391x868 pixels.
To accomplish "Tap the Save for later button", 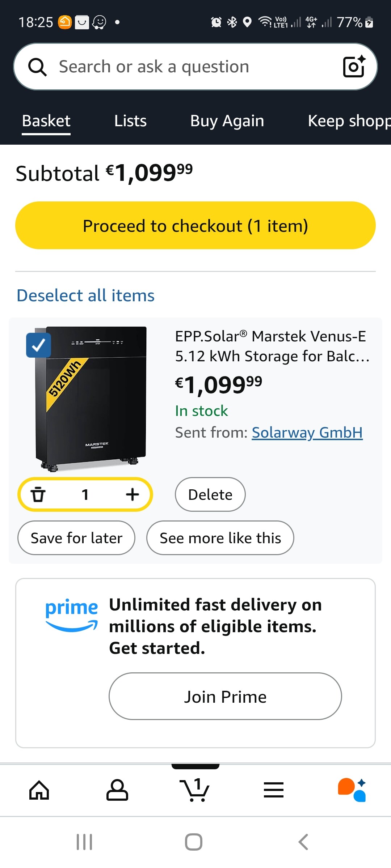I will 76,538.
